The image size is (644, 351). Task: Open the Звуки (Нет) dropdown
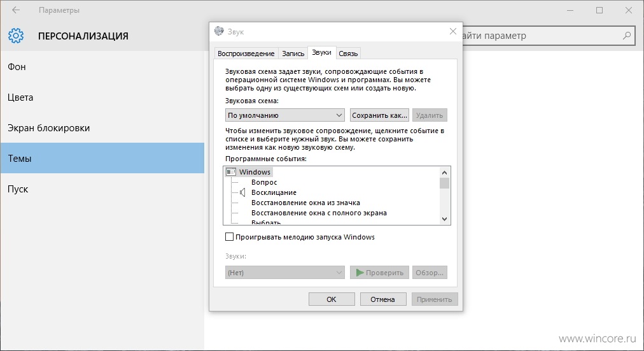tap(284, 273)
